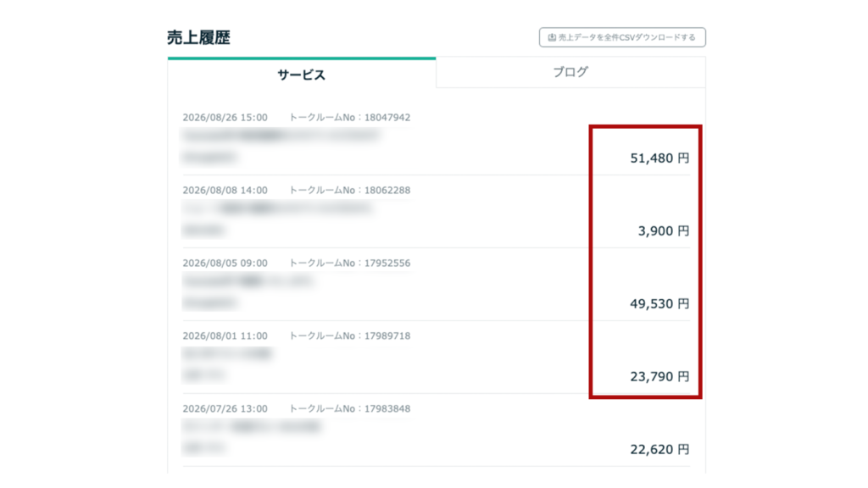Image resolution: width=868 pixels, height=488 pixels.
Task: Click the download icon in CSV button
Action: click(x=551, y=37)
